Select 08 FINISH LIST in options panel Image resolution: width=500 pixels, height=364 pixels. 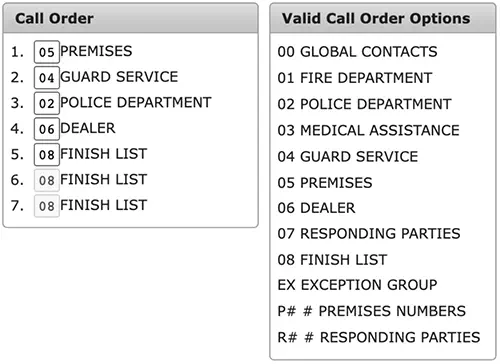click(332, 260)
